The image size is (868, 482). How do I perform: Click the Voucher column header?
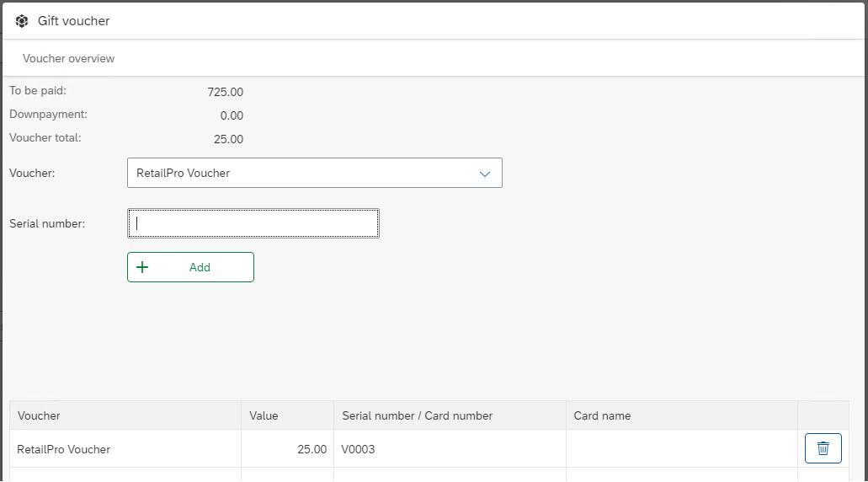click(39, 415)
